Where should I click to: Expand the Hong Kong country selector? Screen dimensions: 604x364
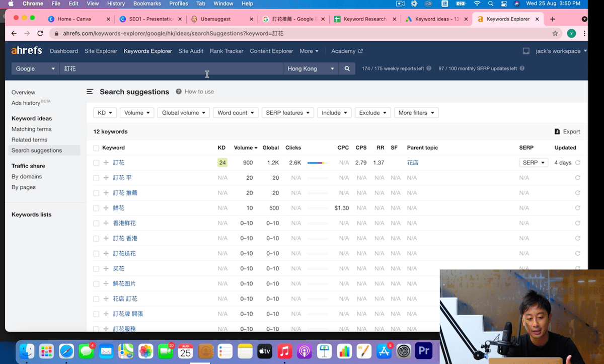[x=311, y=68]
